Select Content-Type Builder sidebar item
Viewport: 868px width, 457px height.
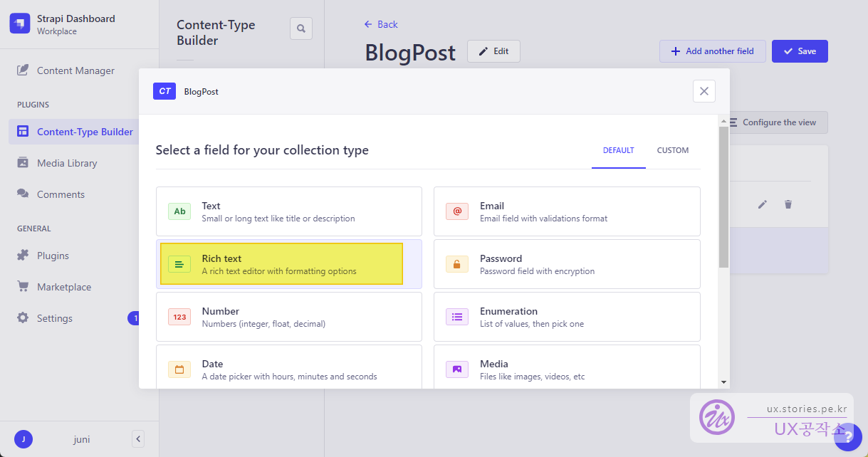pos(75,132)
